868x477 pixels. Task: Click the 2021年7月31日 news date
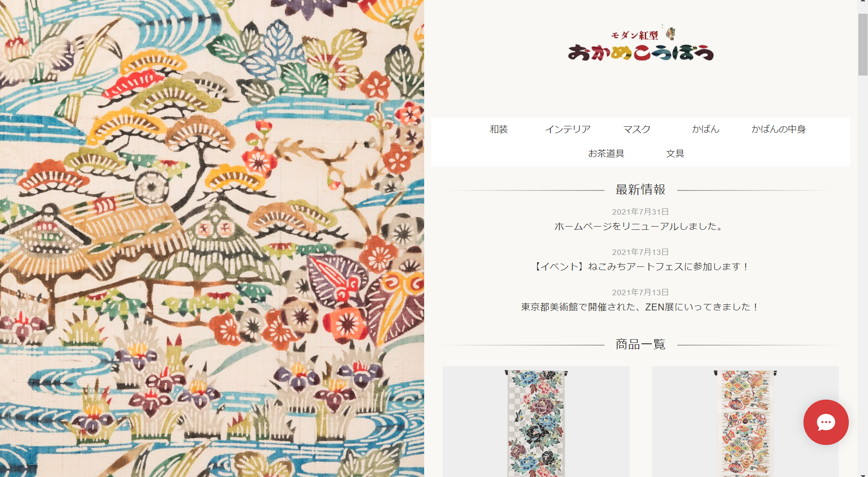tap(640, 212)
